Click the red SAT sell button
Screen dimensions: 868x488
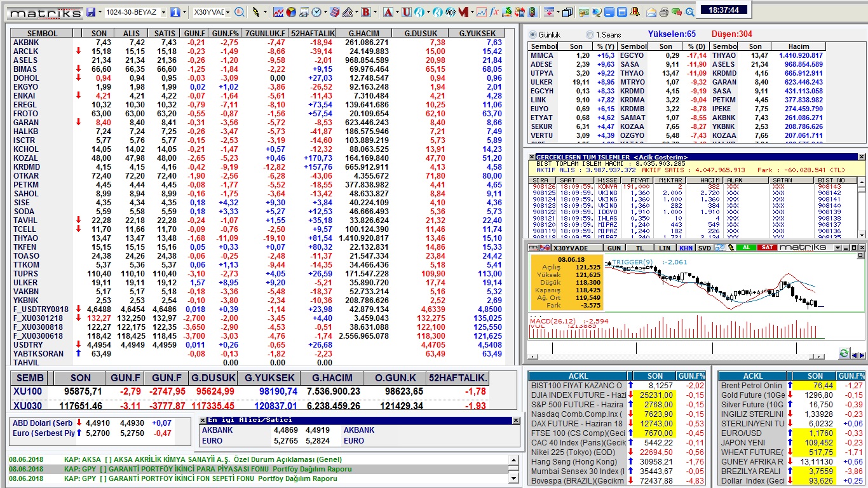pos(767,247)
